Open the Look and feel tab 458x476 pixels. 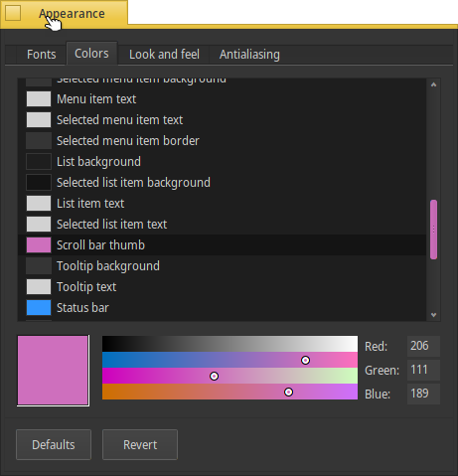[164, 54]
